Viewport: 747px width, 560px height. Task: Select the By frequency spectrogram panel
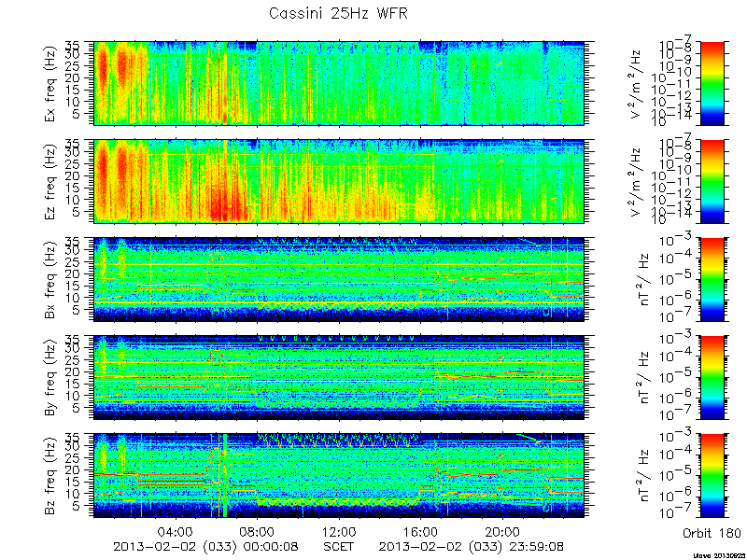point(339,378)
